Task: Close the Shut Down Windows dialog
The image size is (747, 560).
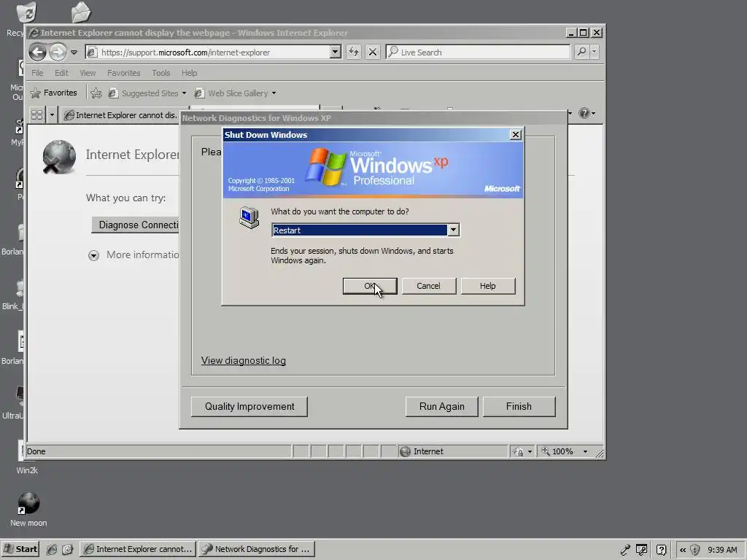Action: click(516, 135)
